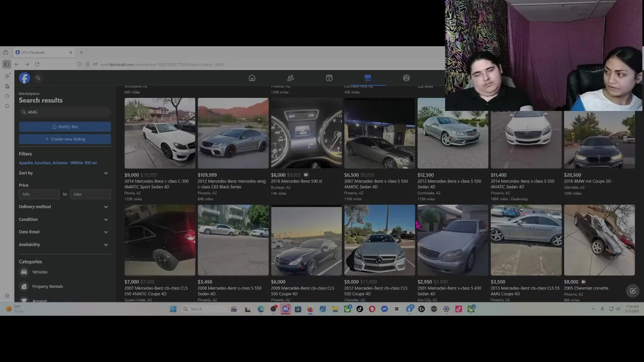Click the Notify Me button
This screenshot has width=644, height=362.
tap(65, 127)
